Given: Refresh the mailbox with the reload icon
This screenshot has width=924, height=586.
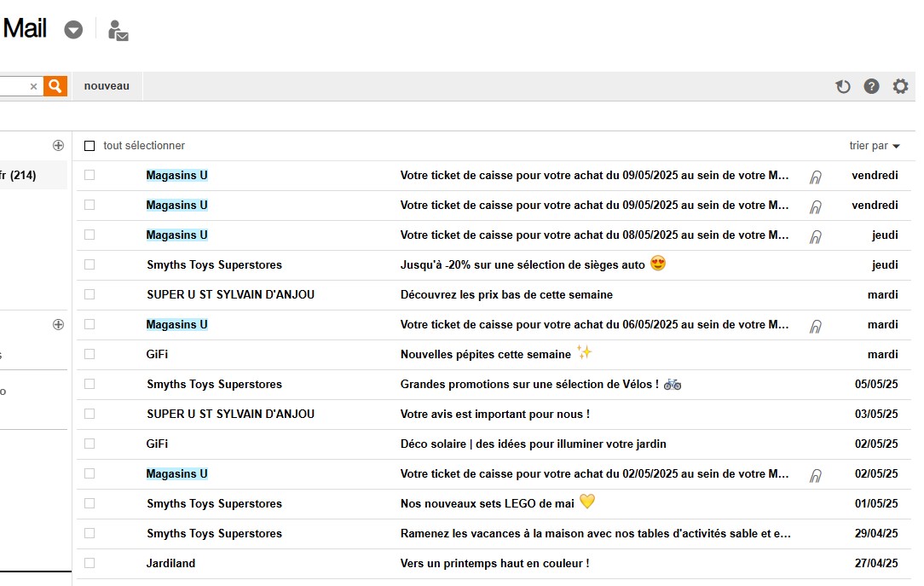Looking at the screenshot, I should [x=843, y=87].
